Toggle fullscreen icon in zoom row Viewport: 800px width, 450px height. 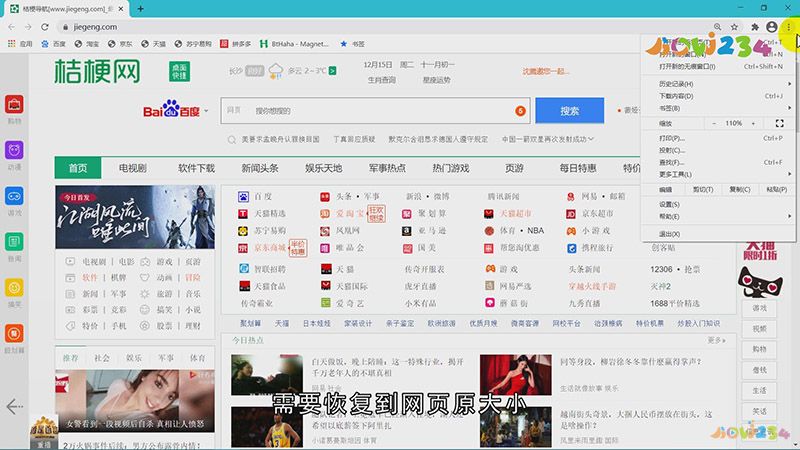tap(779, 123)
